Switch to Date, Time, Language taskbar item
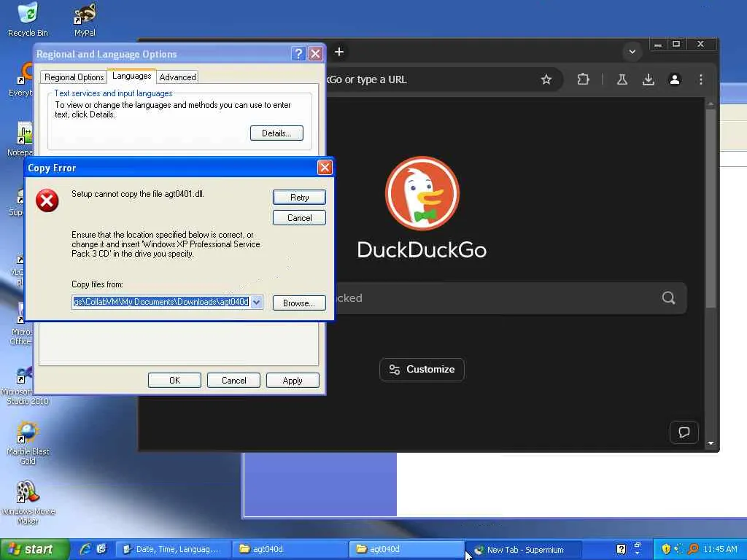747x560 pixels. pyautogui.click(x=174, y=549)
